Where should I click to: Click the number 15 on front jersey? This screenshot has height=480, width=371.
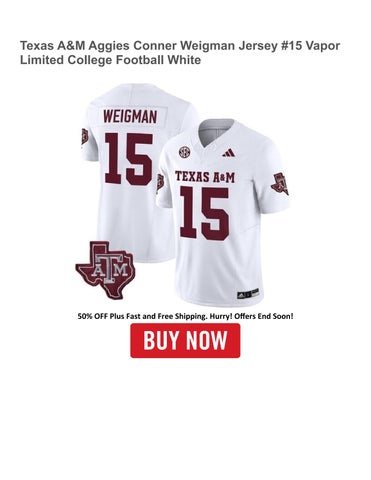[204, 213]
